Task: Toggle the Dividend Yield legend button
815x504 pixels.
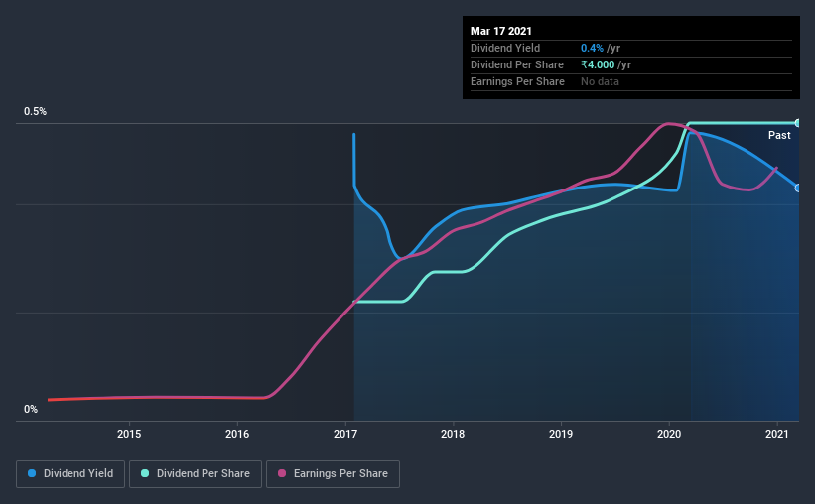Action: point(70,474)
